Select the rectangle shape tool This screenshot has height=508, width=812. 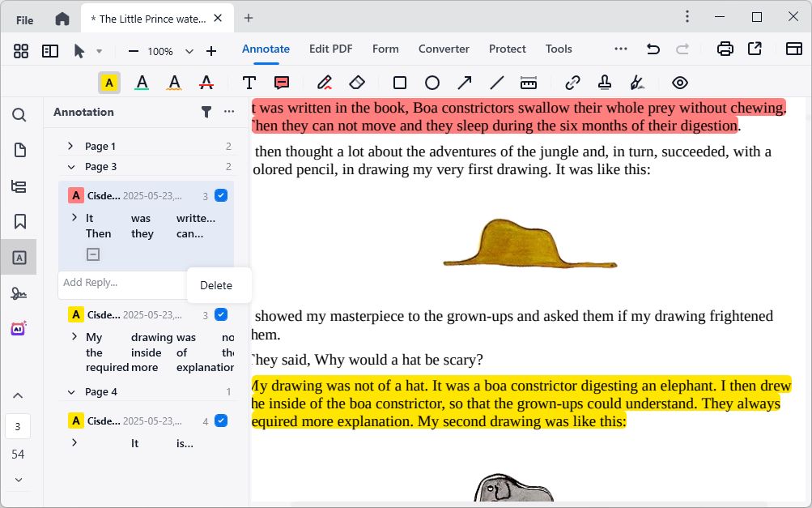tap(400, 83)
